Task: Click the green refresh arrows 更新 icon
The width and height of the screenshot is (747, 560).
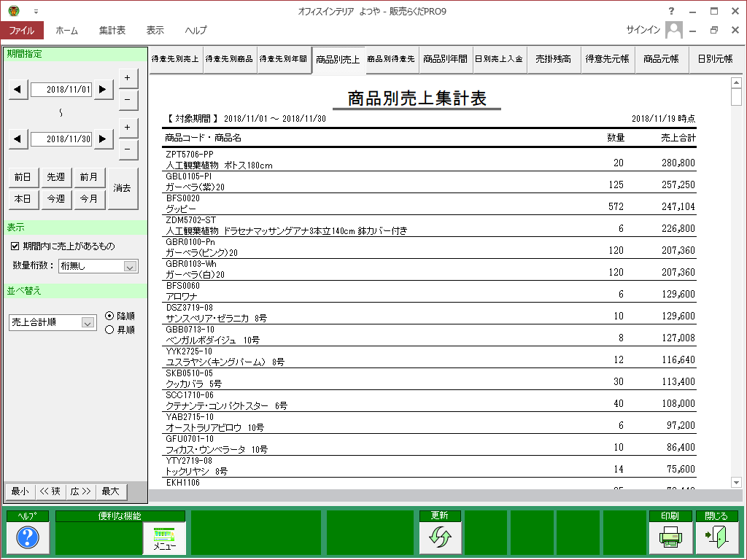Action: pos(440,537)
